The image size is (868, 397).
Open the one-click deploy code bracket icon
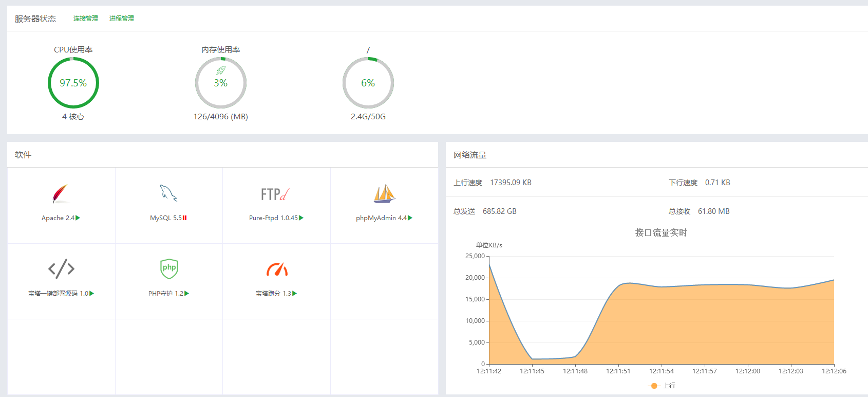pyautogui.click(x=61, y=268)
